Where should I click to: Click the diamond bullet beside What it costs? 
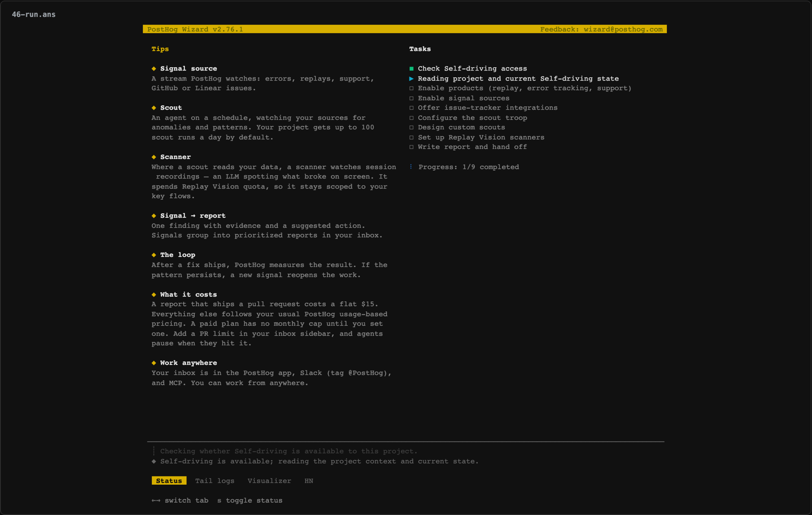pos(154,294)
